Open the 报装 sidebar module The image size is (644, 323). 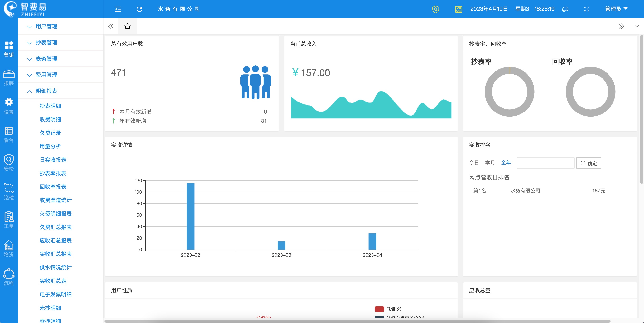[x=9, y=78]
